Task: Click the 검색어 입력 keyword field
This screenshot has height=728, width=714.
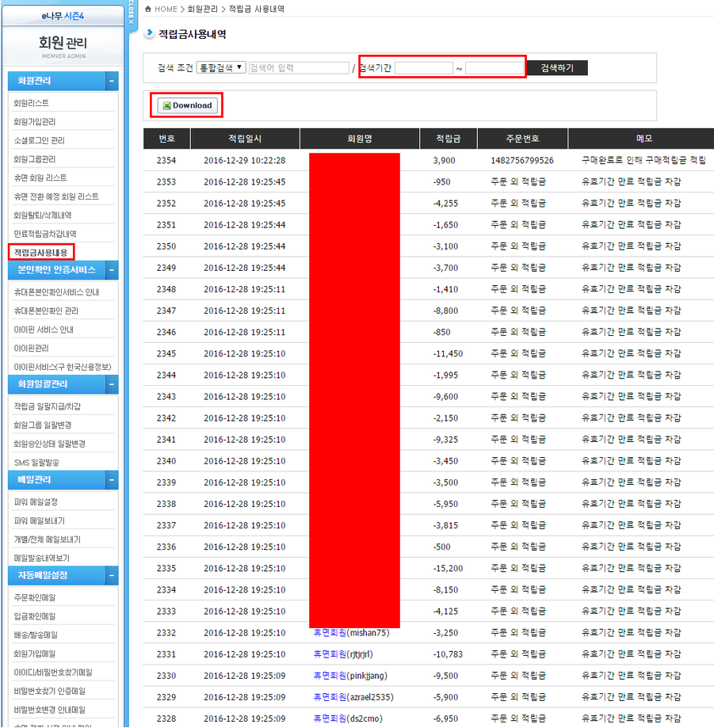Action: 298,68
